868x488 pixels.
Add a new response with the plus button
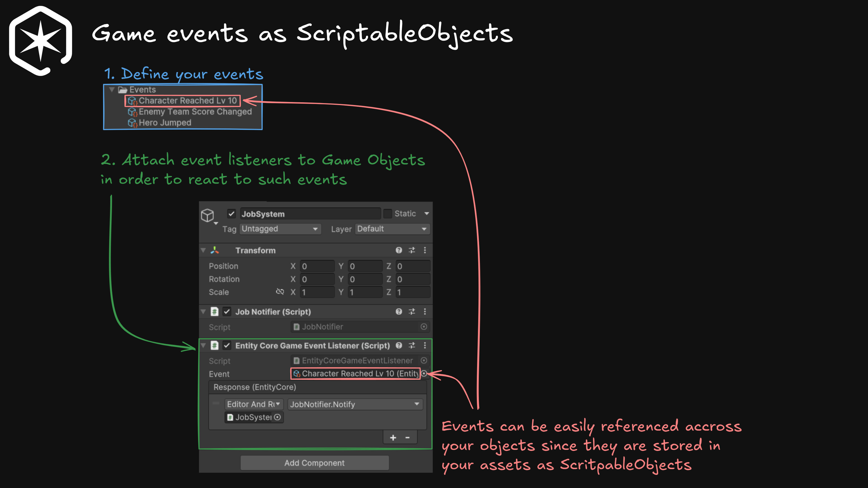click(393, 437)
